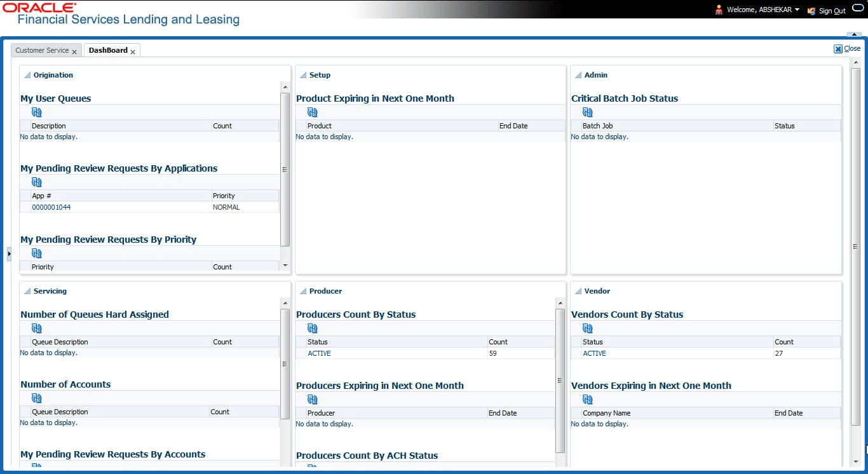Image resolution: width=868 pixels, height=474 pixels.
Task: Refresh the Critical Batch Job Status table
Action: [x=588, y=112]
